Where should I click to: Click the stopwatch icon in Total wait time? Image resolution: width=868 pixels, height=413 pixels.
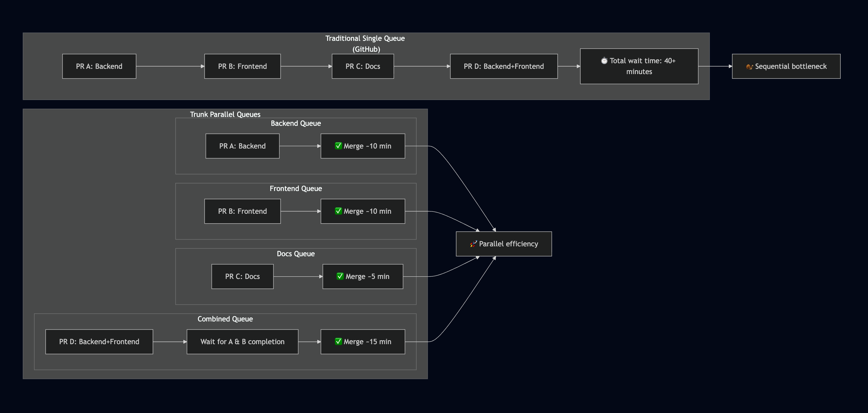604,61
